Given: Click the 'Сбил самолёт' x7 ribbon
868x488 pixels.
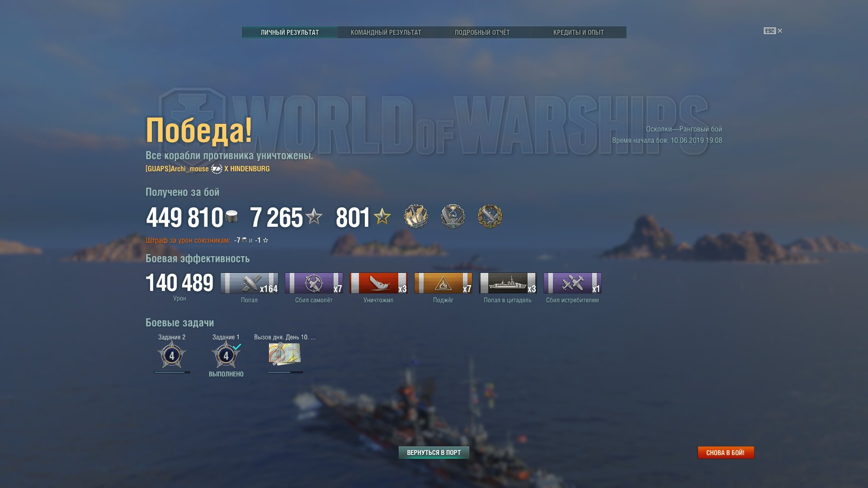Looking at the screenshot, I should tap(314, 283).
